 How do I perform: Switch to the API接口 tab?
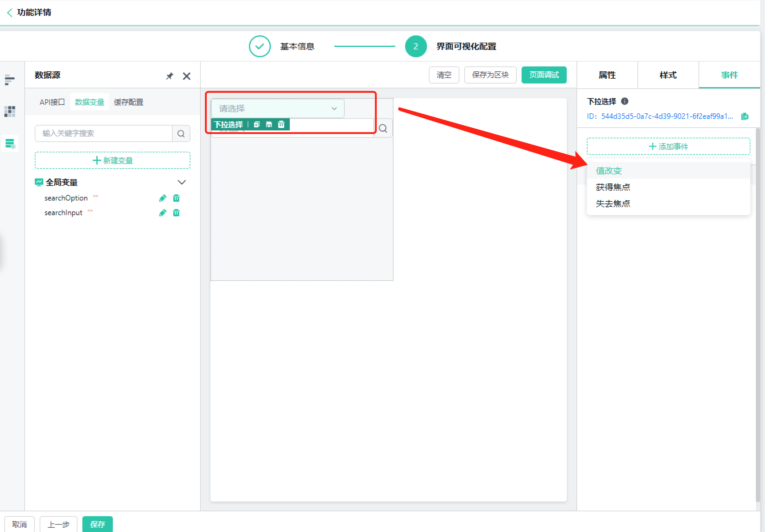click(x=52, y=102)
